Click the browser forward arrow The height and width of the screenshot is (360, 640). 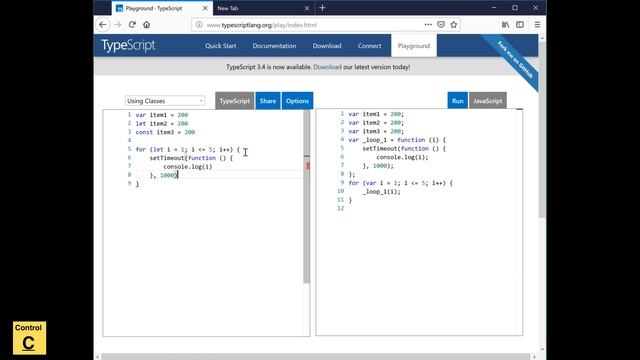118,24
